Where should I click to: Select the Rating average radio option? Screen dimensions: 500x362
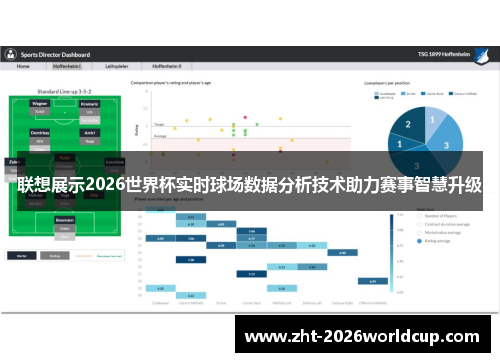point(419,241)
